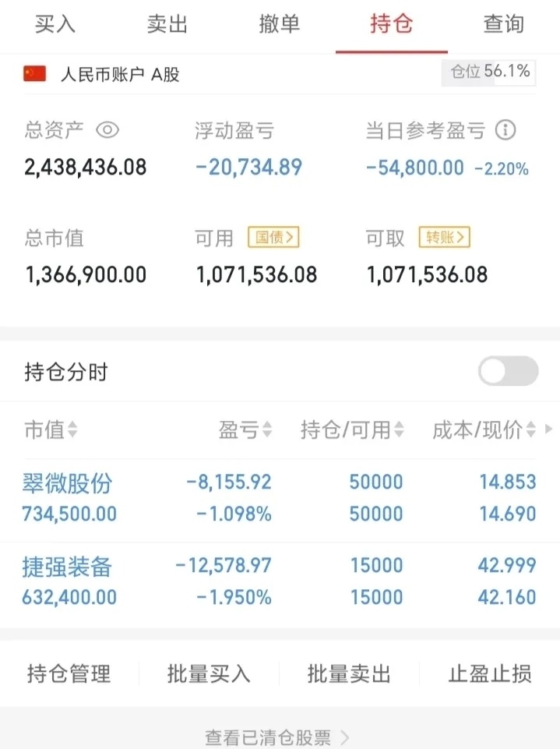Open info icon beside 当日参考盈亏
Image resolution: width=560 pixels, height=749 pixels.
click(505, 130)
